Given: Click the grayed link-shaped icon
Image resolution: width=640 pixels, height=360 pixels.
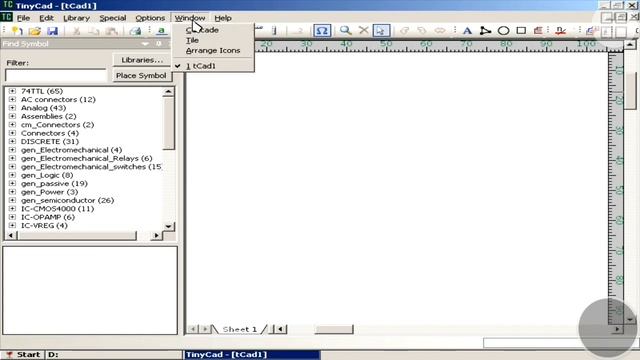Looking at the screenshot, I should coord(440,31).
